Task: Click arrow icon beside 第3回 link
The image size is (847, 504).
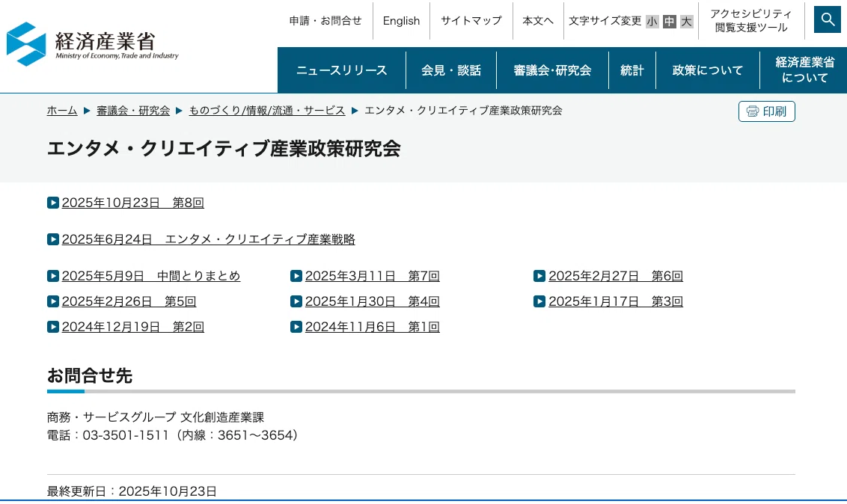Action: [539, 301]
